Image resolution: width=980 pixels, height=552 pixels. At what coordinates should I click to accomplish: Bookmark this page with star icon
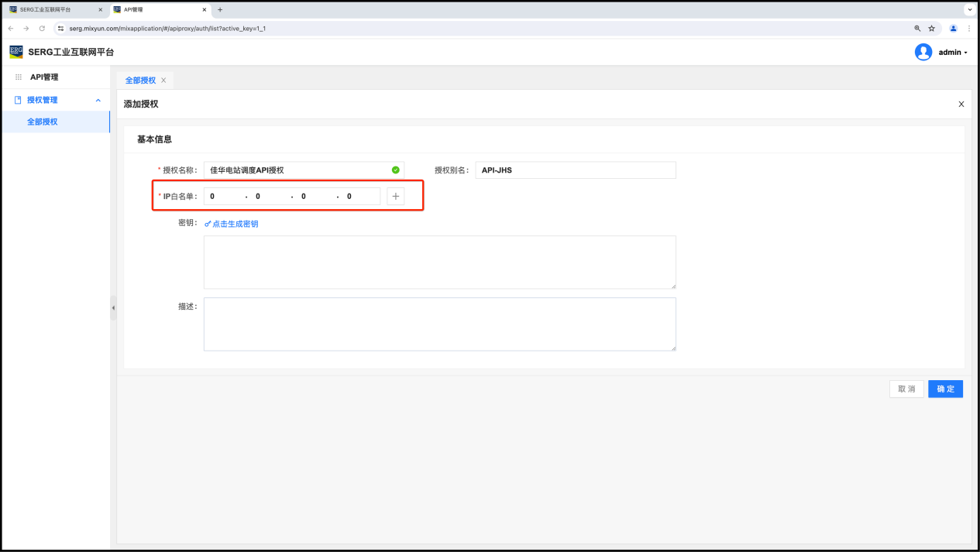coord(932,28)
